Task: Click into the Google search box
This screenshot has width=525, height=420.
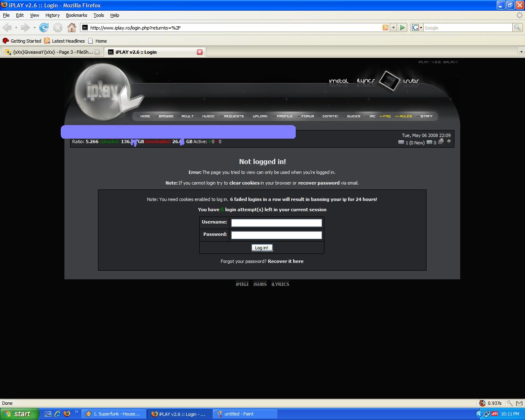Action: click(x=468, y=27)
